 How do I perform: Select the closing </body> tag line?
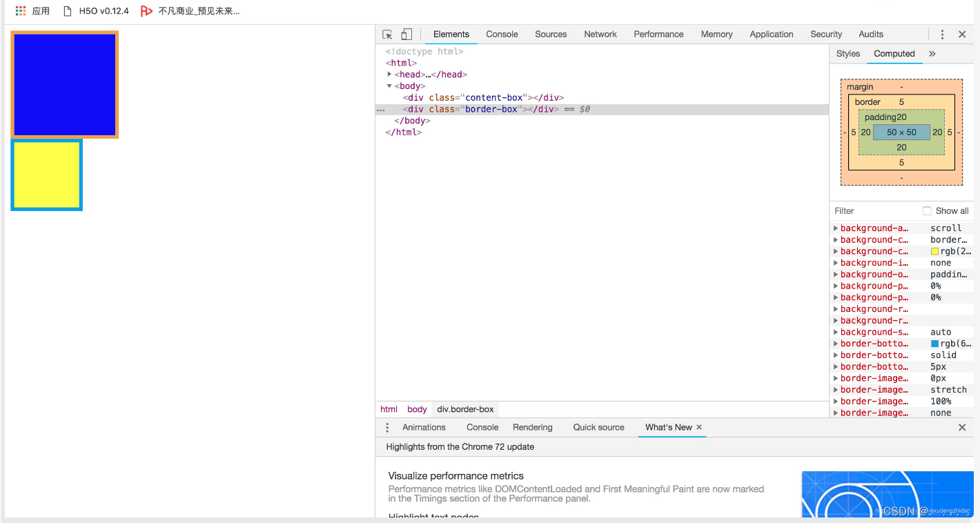tap(413, 121)
